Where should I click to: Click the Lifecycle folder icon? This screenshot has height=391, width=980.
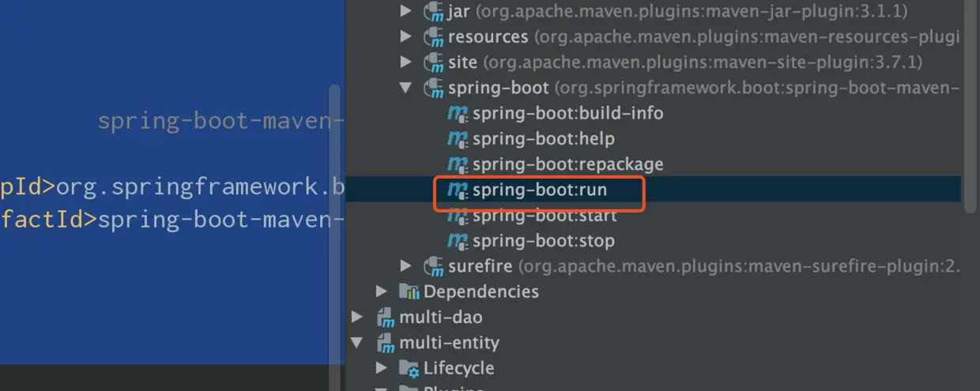click(x=409, y=368)
